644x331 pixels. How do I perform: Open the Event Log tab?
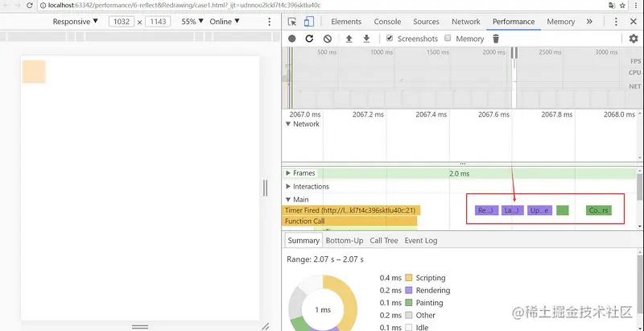[x=420, y=241]
